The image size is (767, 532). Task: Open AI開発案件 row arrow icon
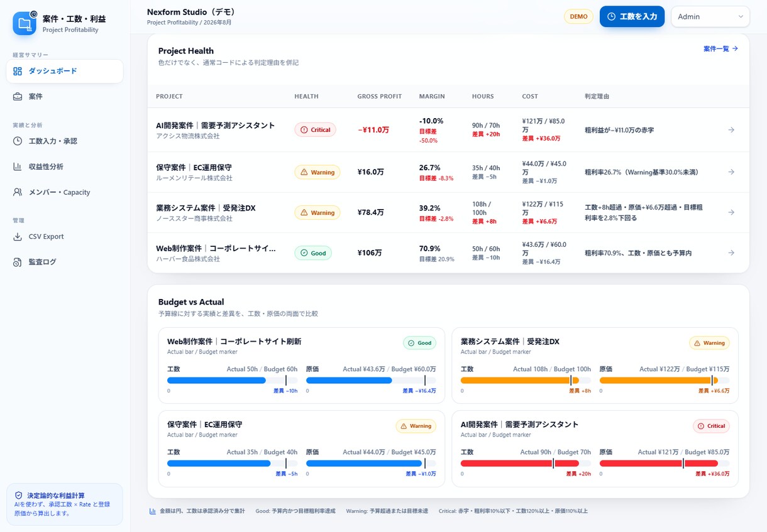pyautogui.click(x=731, y=130)
